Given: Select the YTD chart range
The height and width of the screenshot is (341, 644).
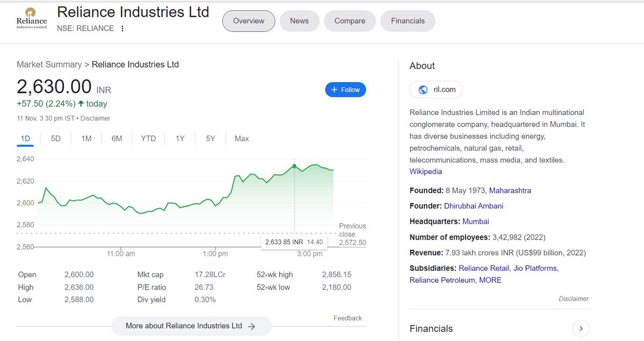Looking at the screenshot, I should pyautogui.click(x=148, y=138).
